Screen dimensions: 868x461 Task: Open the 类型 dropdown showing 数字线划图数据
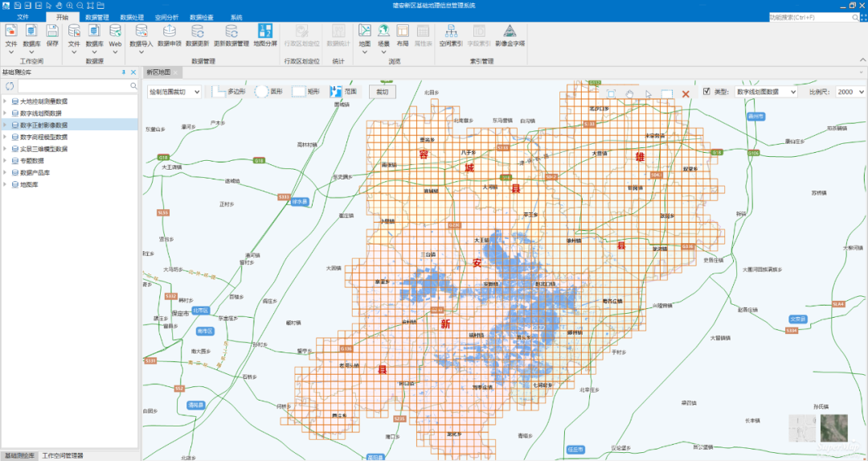(x=766, y=92)
